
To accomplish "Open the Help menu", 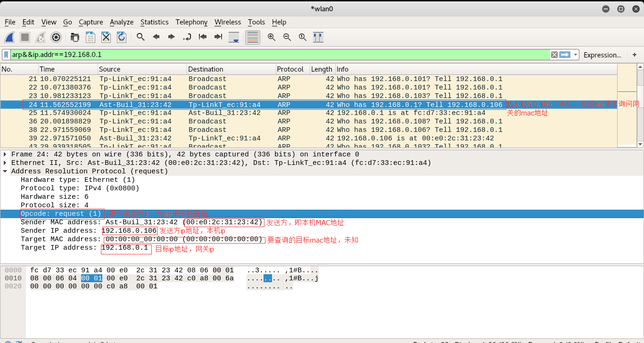I will pyautogui.click(x=279, y=22).
